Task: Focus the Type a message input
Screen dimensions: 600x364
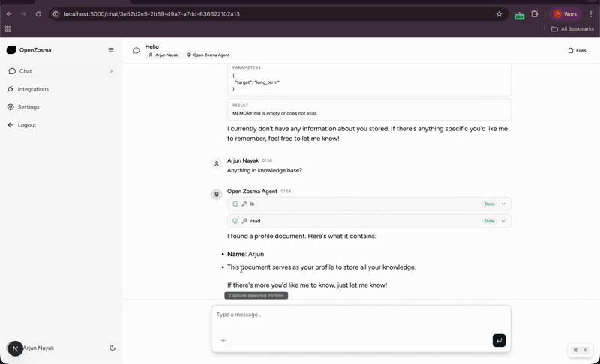Action: coord(360,315)
